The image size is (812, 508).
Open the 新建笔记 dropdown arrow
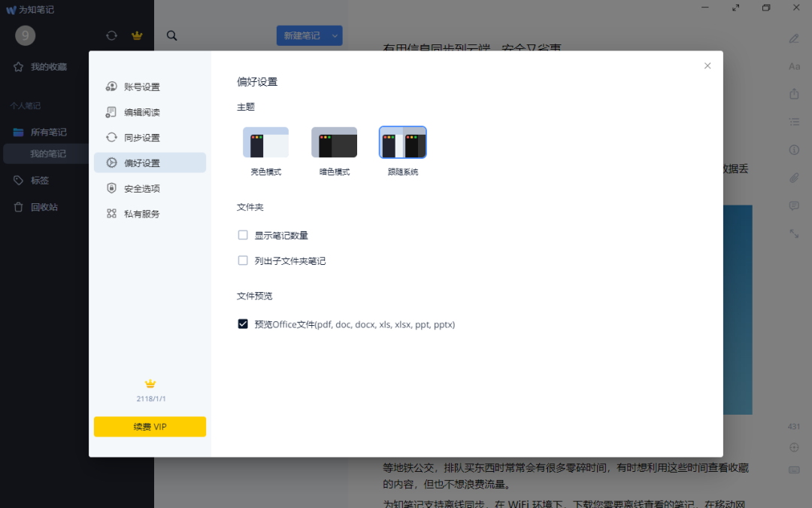pyautogui.click(x=334, y=35)
